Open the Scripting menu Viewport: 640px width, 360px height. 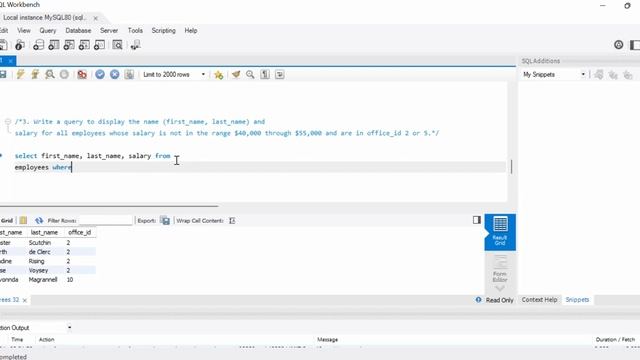coord(163,31)
